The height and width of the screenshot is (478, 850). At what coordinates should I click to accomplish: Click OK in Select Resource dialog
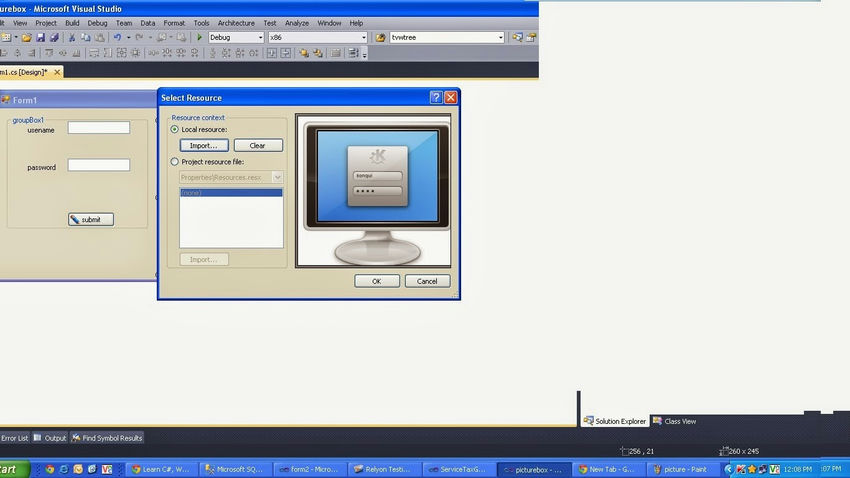[x=377, y=281]
